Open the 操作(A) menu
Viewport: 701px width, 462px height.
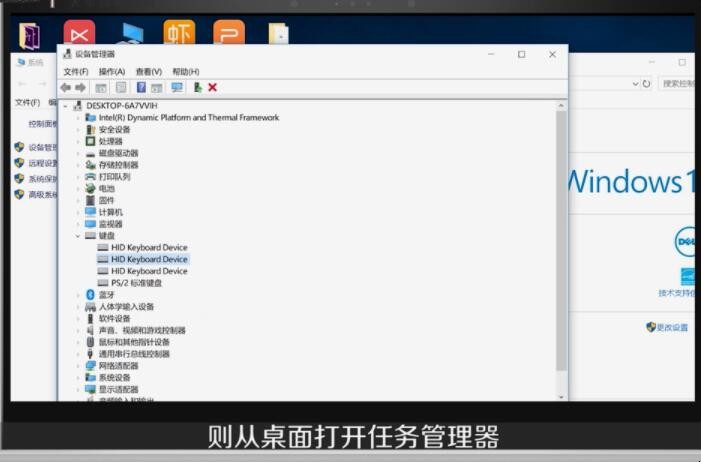click(x=112, y=72)
